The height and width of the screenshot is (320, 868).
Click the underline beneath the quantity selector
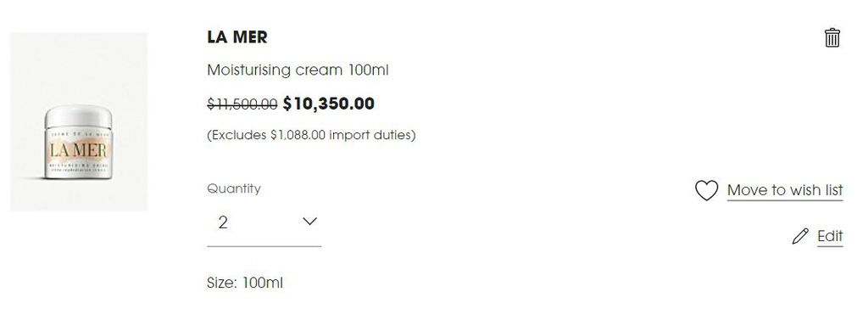[264, 246]
